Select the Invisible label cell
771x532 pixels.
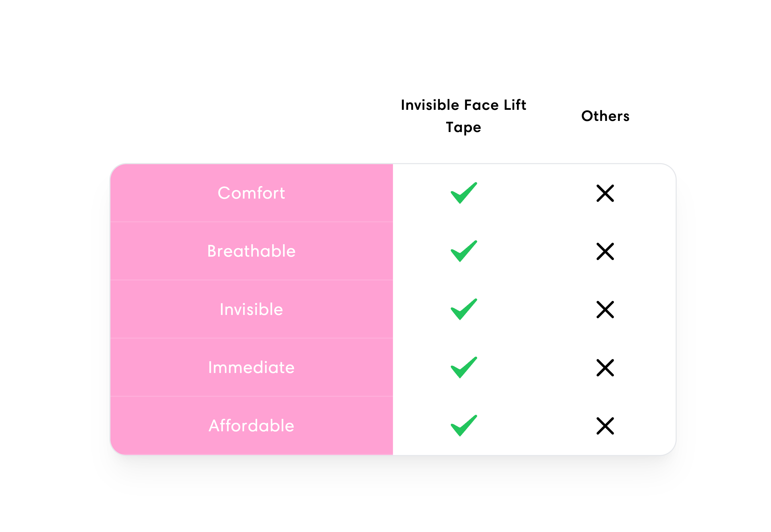click(x=251, y=309)
